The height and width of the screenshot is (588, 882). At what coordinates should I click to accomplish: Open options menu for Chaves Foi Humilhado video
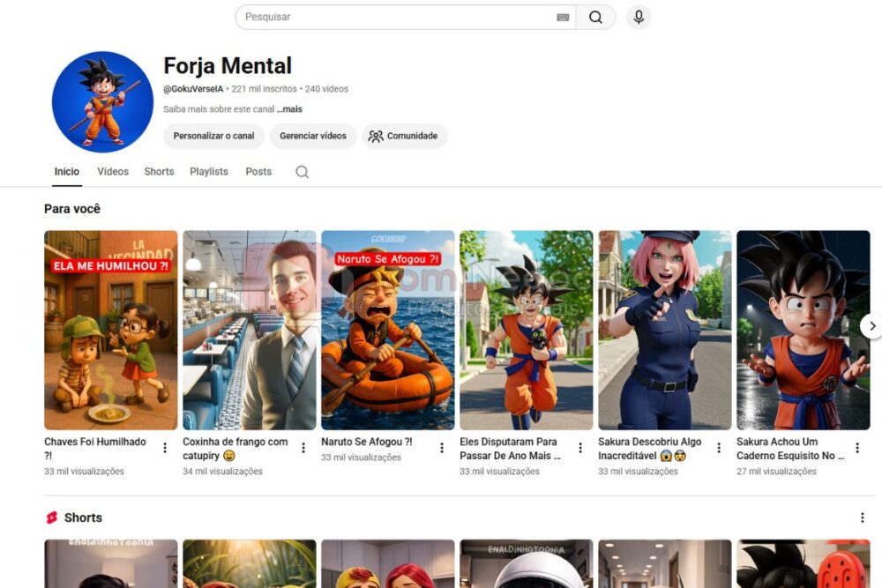(x=165, y=448)
